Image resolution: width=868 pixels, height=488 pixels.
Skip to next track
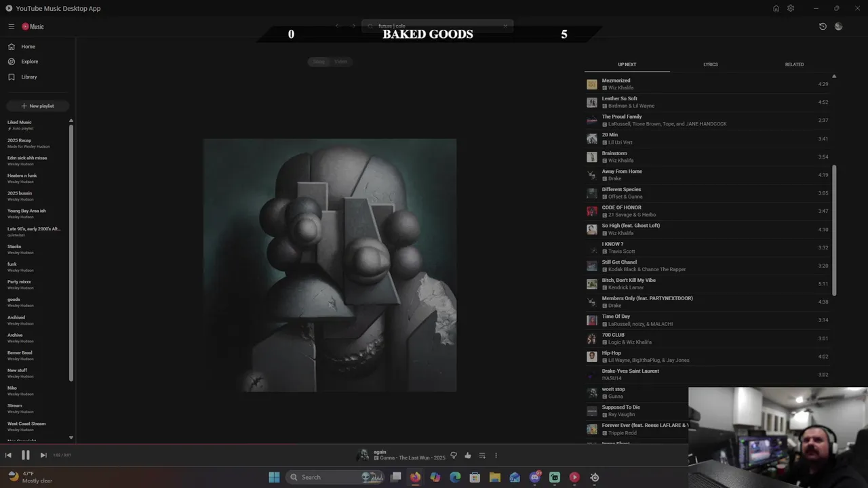point(43,455)
